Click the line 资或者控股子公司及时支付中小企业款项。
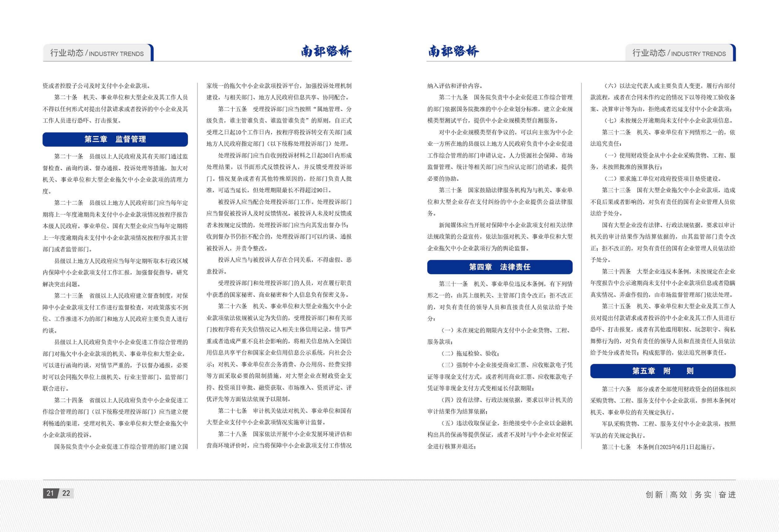 [x=97, y=86]
